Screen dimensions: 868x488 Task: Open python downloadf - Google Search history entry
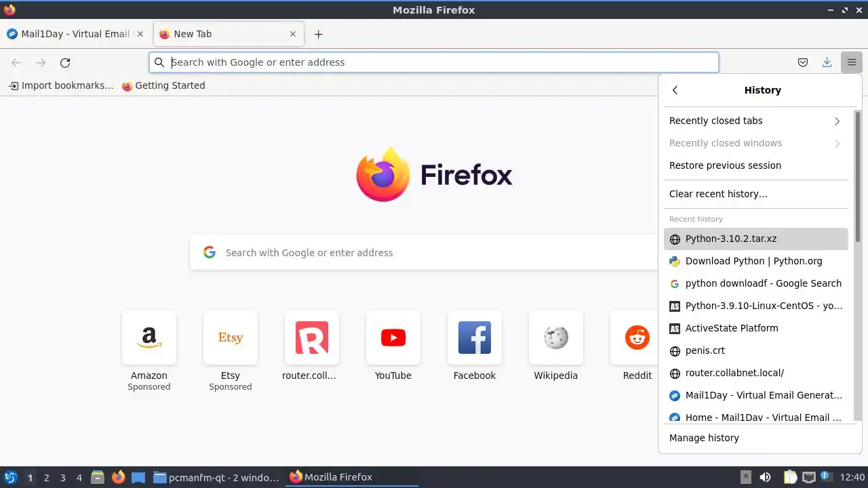pyautogui.click(x=756, y=283)
